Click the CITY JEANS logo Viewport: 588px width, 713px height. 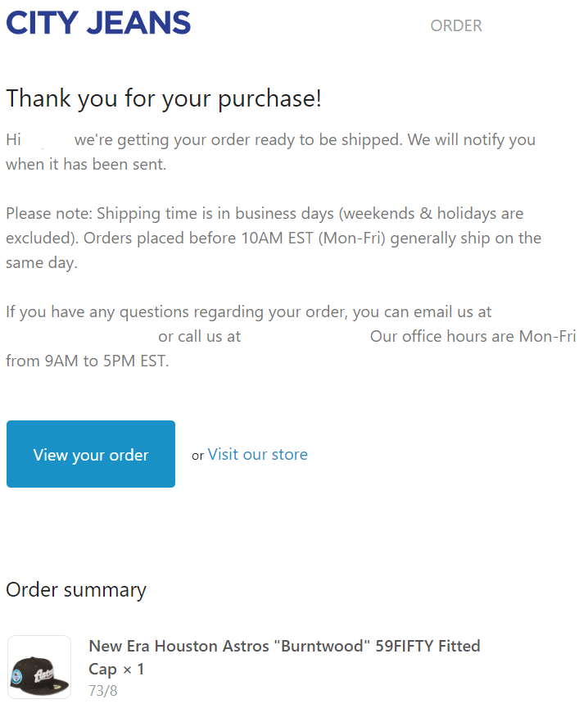click(98, 23)
